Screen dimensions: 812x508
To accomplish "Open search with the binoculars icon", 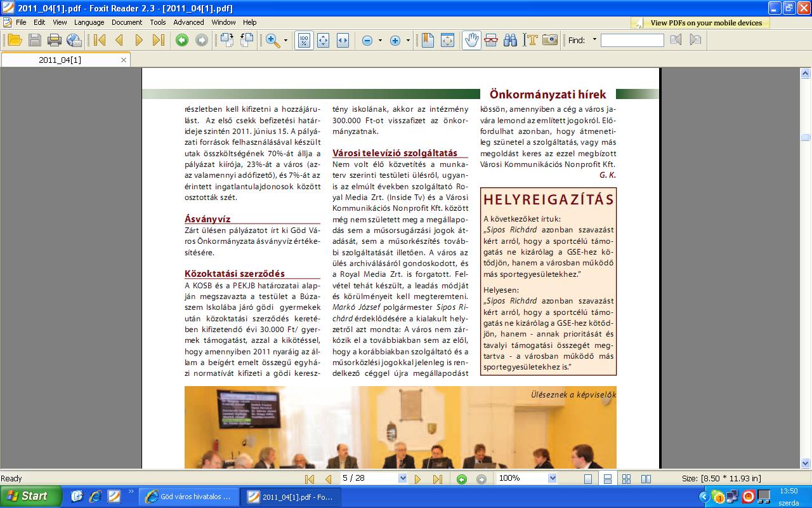I will click(510, 41).
